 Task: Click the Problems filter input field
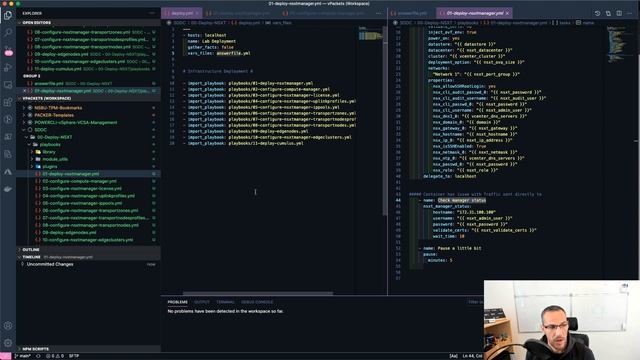tap(475, 302)
